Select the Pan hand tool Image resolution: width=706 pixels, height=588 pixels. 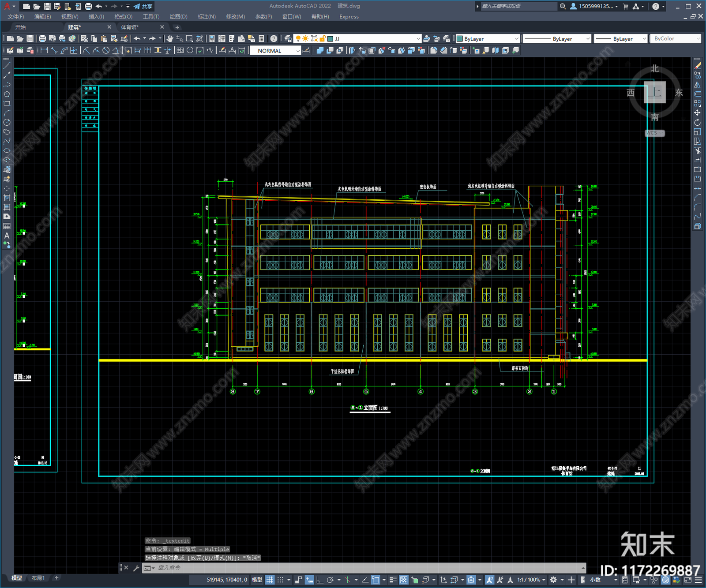click(170, 39)
